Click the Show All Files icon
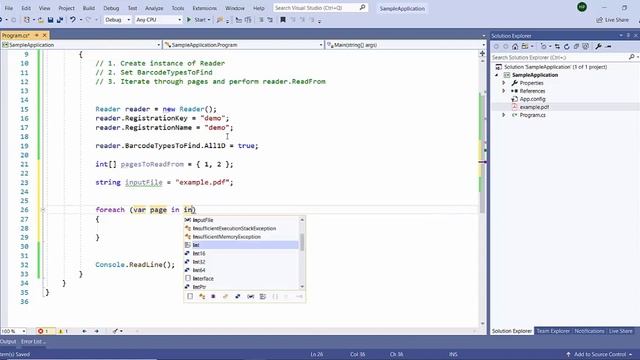The height and width of the screenshot is (360, 640). [x=585, y=47]
